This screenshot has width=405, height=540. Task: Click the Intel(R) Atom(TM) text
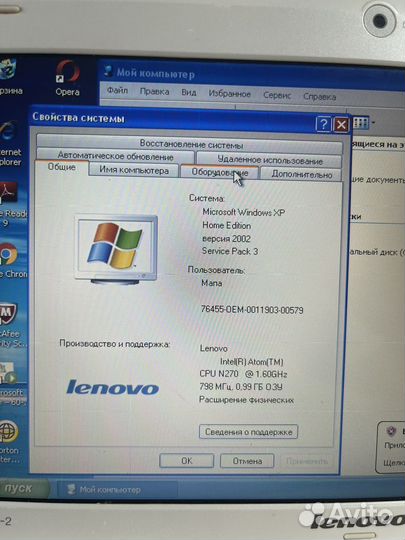252,362
